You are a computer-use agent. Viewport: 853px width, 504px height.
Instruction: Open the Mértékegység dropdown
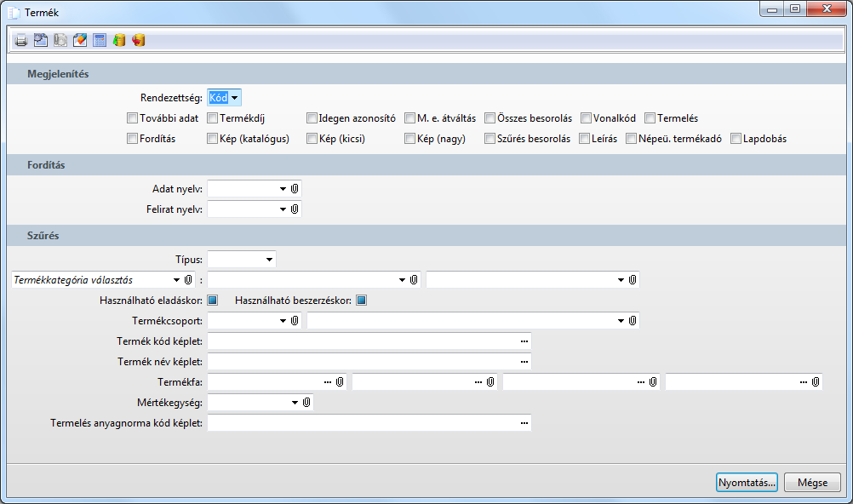point(295,402)
